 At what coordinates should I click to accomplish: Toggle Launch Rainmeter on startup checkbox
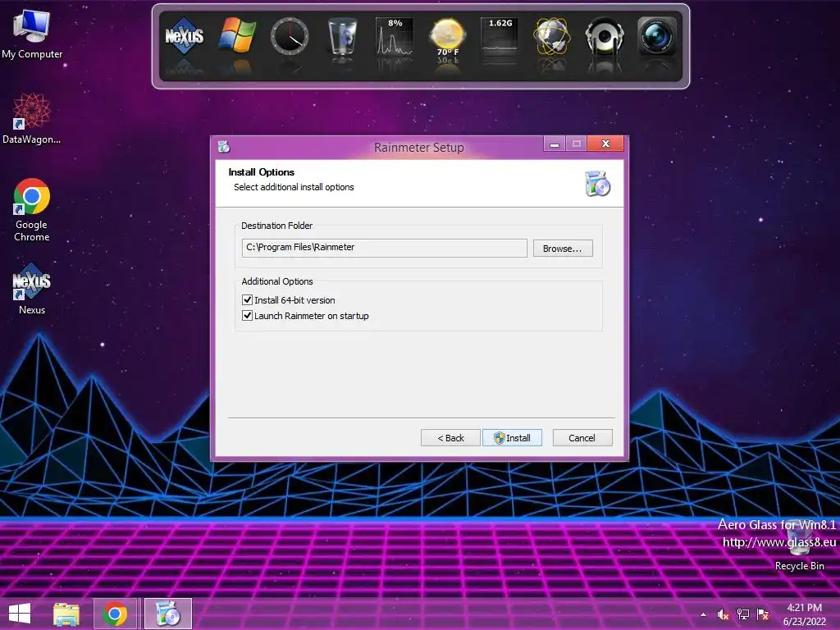click(247, 316)
